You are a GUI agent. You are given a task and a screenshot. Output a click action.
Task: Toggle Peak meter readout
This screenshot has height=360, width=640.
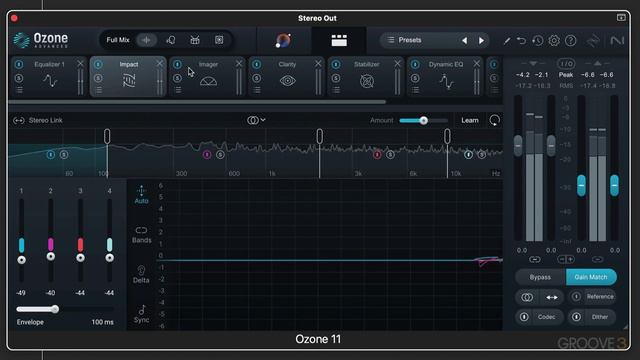[566, 75]
